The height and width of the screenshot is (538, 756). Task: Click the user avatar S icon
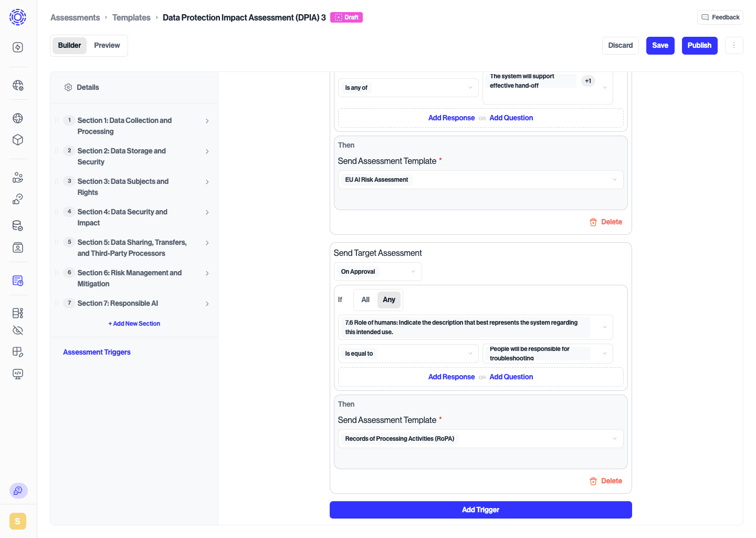point(18,521)
